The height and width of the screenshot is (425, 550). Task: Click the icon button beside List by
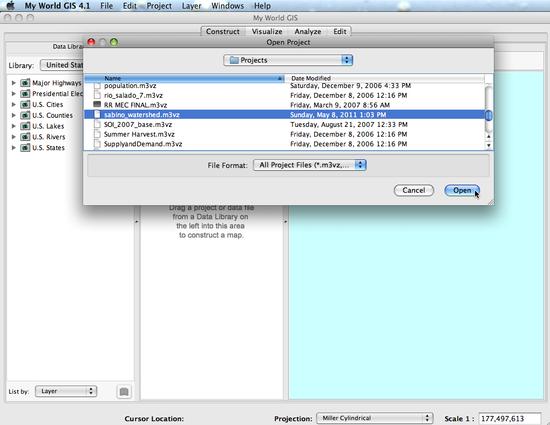124,391
